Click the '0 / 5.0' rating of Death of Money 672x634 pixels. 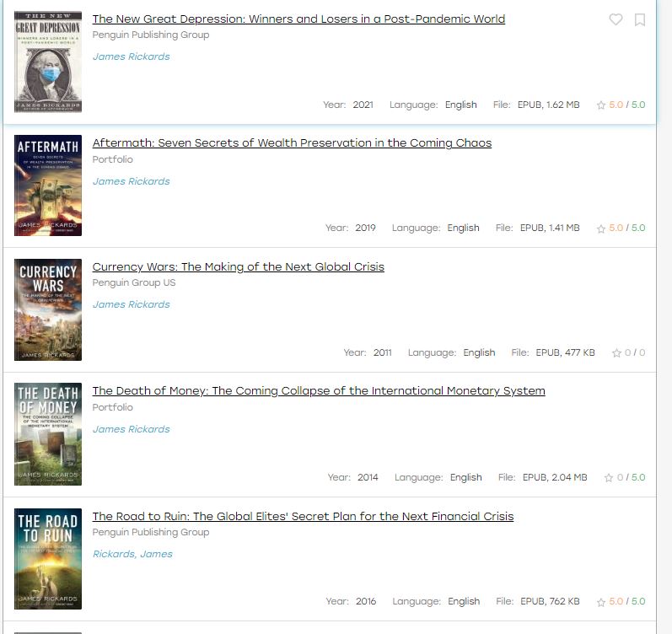pos(631,477)
